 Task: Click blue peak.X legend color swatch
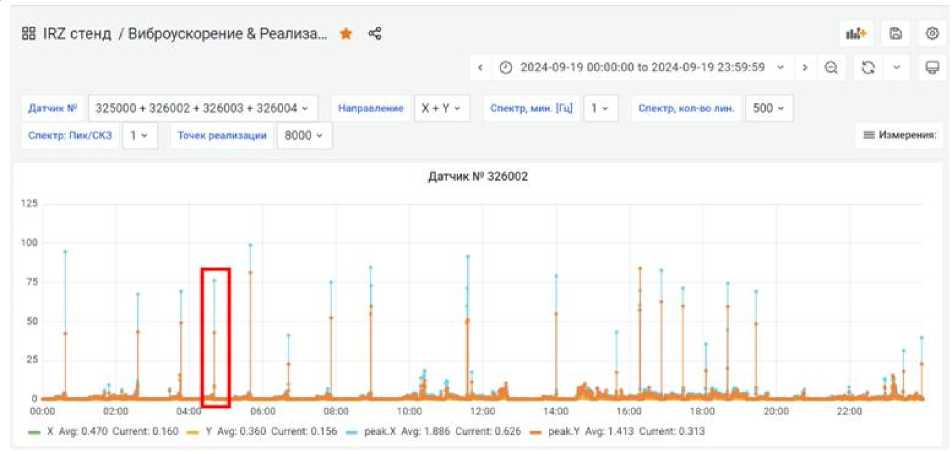pyautogui.click(x=352, y=432)
